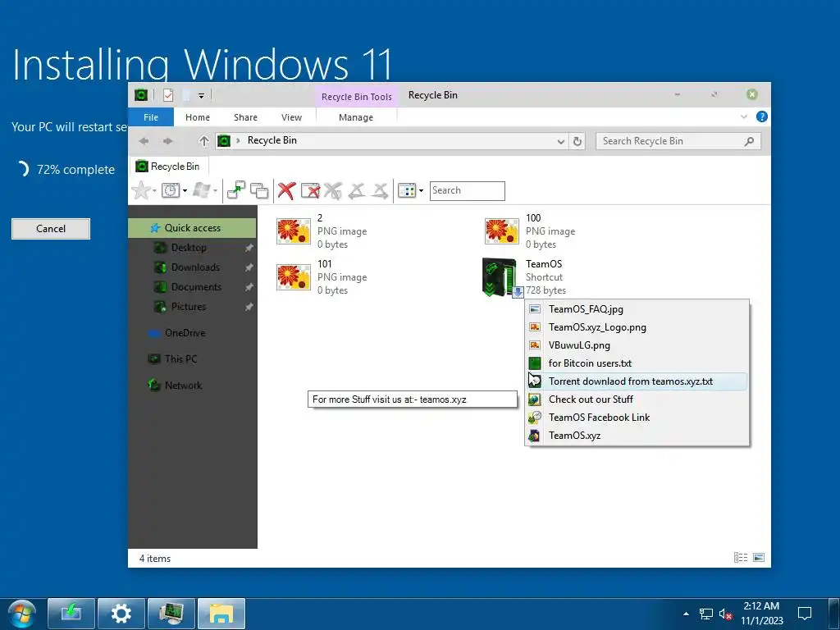Switch to the Home ribbon tab
The image size is (840, 630).
198,117
